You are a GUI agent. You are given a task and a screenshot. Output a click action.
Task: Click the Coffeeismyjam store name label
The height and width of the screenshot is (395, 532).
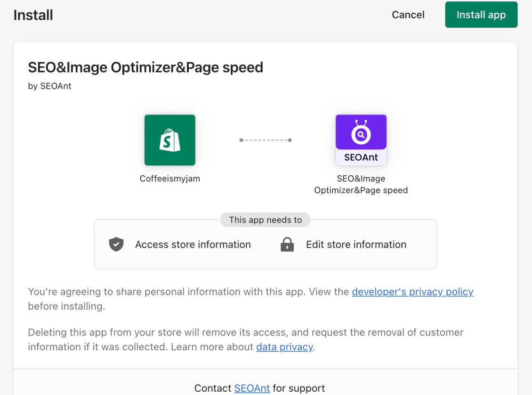click(x=169, y=179)
